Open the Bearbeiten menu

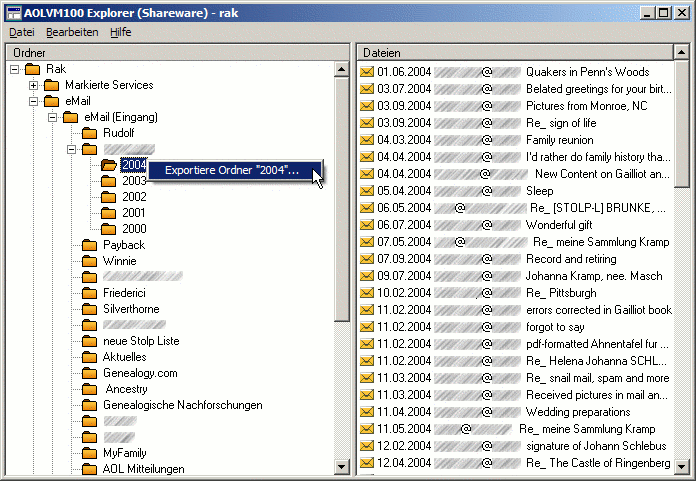(x=72, y=32)
